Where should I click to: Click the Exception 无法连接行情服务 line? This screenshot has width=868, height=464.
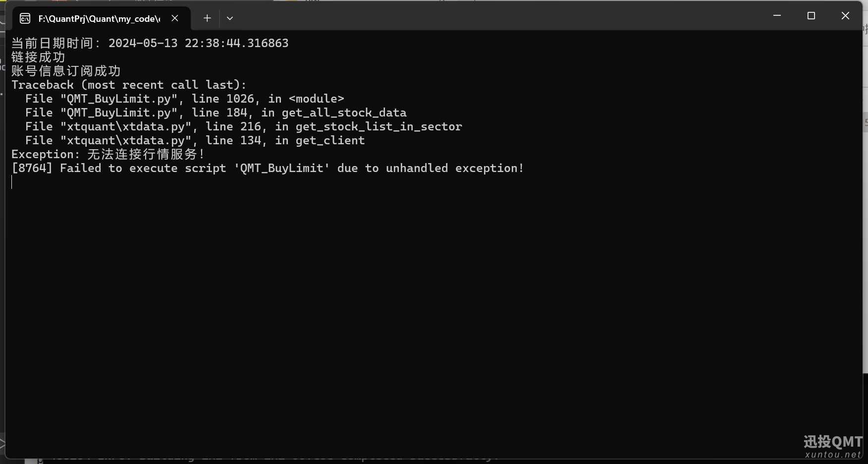coord(108,154)
